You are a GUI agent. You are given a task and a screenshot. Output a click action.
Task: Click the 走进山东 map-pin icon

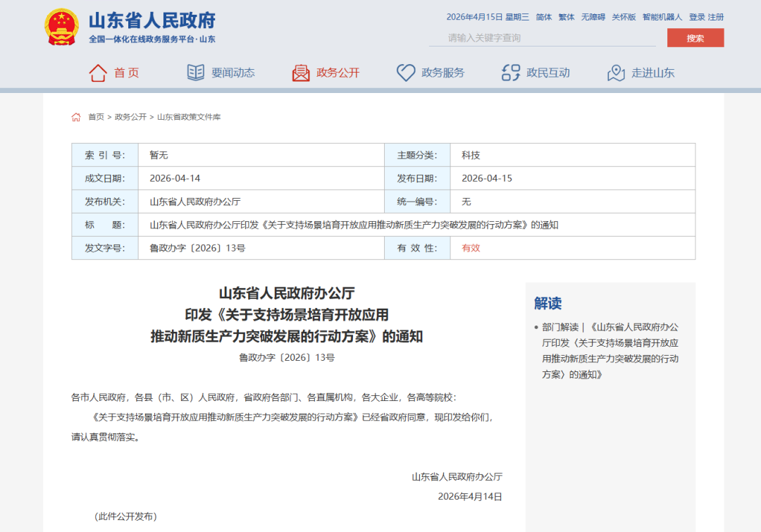pos(617,72)
